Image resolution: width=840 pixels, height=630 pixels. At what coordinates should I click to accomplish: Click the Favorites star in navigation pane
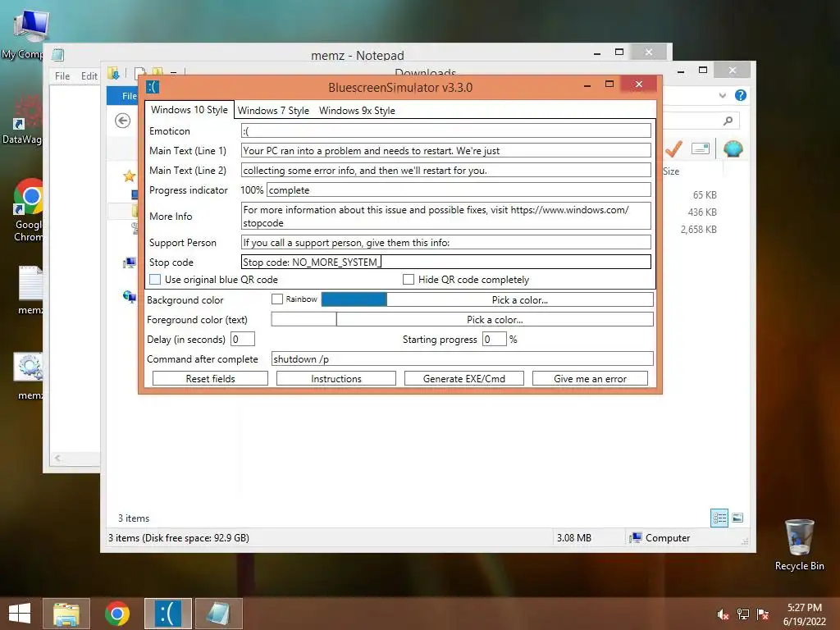[x=129, y=176]
